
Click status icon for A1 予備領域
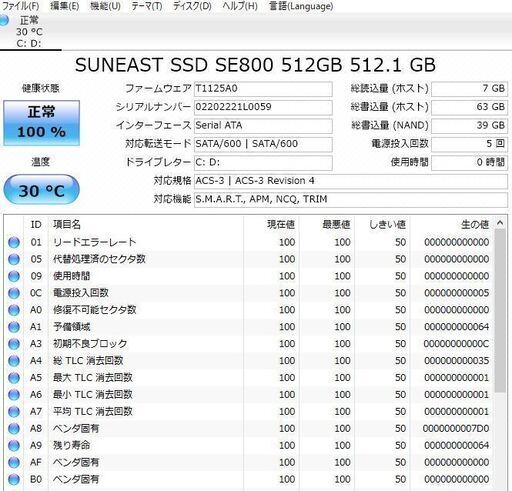click(x=14, y=327)
